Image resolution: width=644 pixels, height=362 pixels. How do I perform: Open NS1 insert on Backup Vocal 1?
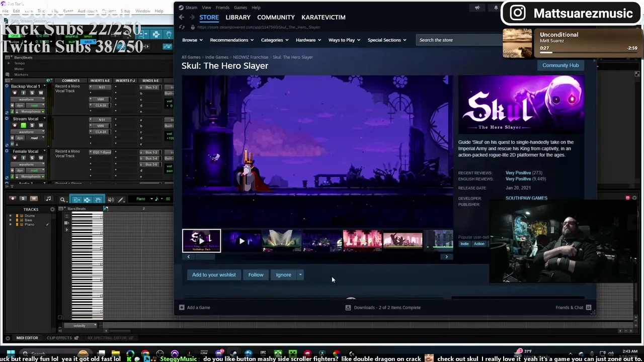[x=101, y=87]
